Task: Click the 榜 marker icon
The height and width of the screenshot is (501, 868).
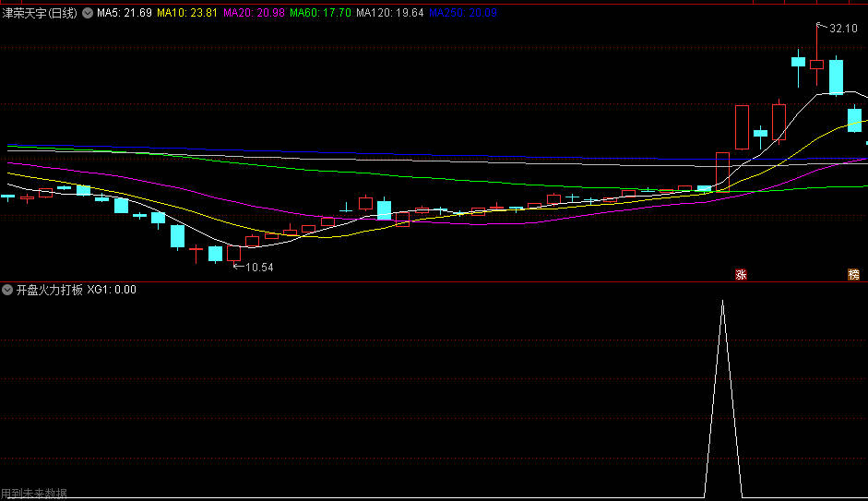Action: click(853, 275)
